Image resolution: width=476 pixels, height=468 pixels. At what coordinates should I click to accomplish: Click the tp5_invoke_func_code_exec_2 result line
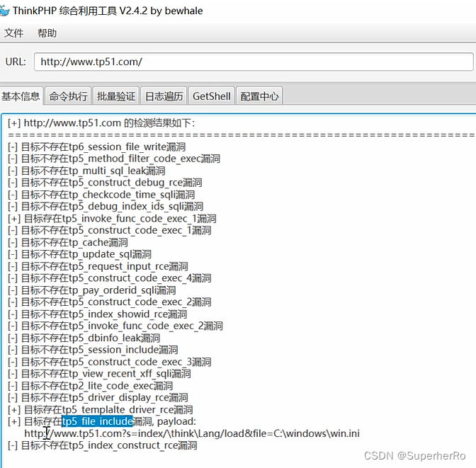[115, 326]
